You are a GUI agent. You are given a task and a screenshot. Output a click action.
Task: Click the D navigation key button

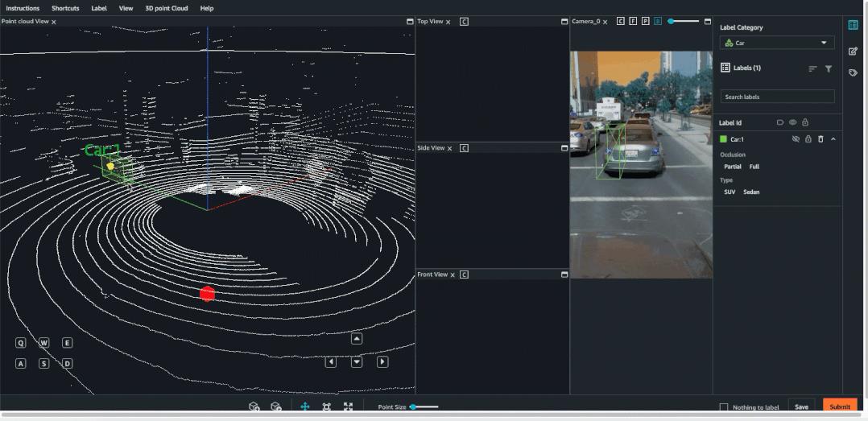pyautogui.click(x=67, y=364)
